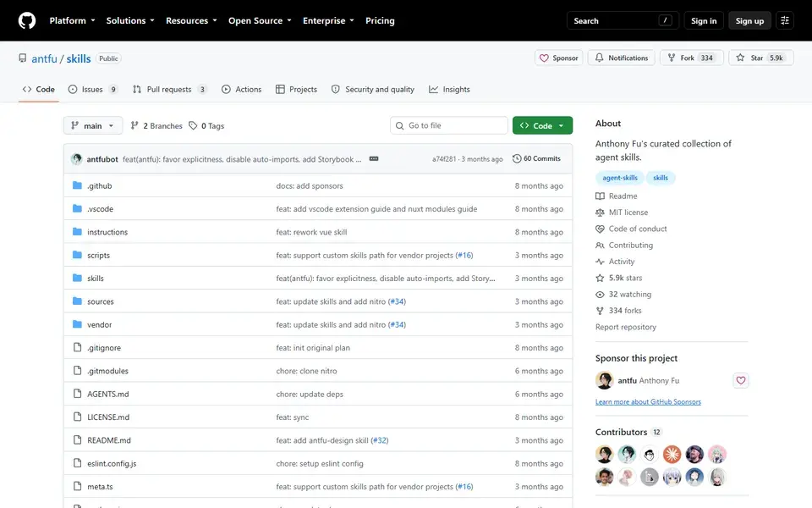This screenshot has height=508, width=812.
Task: Expand the Open Source menu
Action: pos(260,20)
